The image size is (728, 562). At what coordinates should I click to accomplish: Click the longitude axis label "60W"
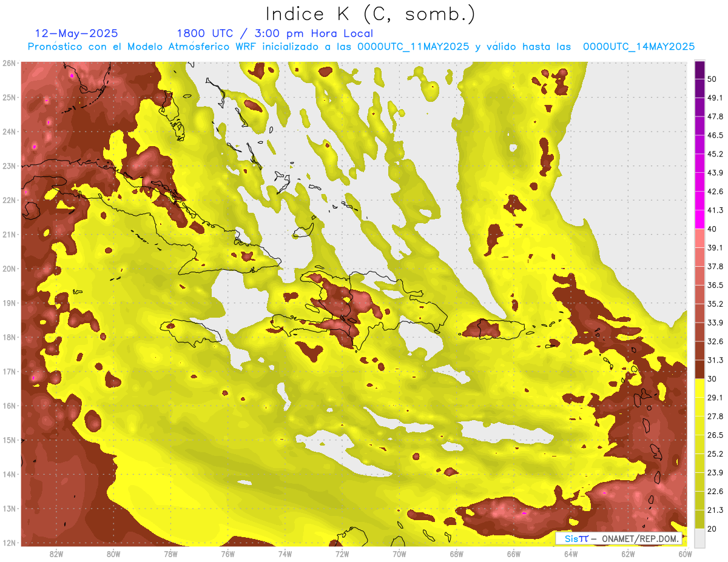685,554
